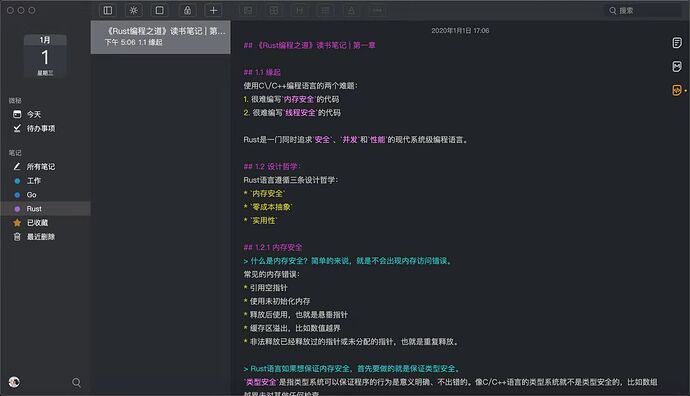Click the highlighted text 线程安全 in list item 2
The width and height of the screenshot is (690, 396).
click(301, 113)
